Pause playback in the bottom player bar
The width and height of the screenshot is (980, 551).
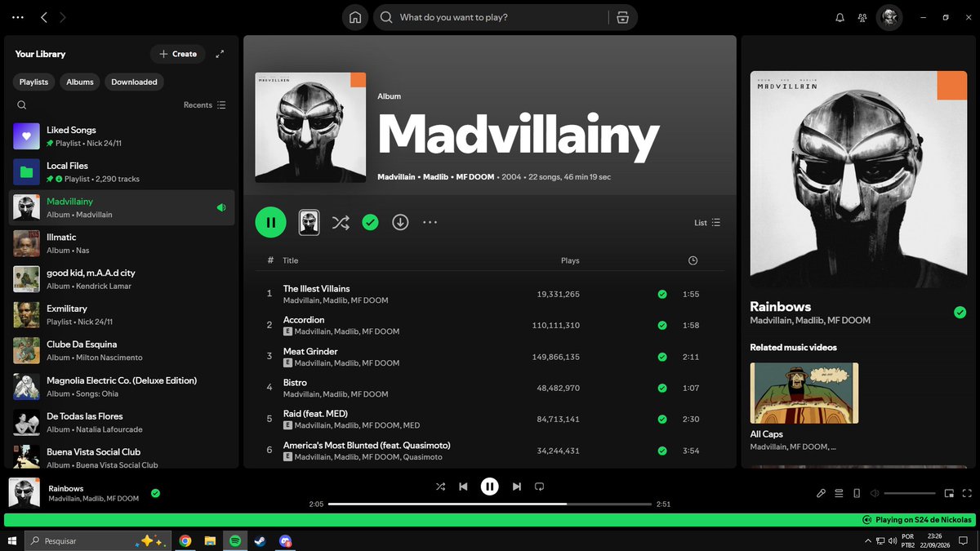pos(489,487)
